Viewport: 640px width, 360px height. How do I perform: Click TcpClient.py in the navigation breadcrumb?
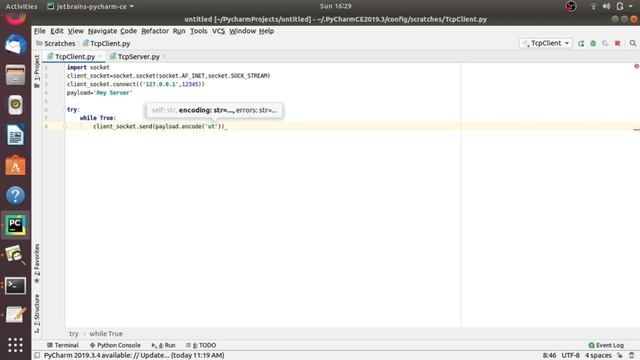click(106, 43)
